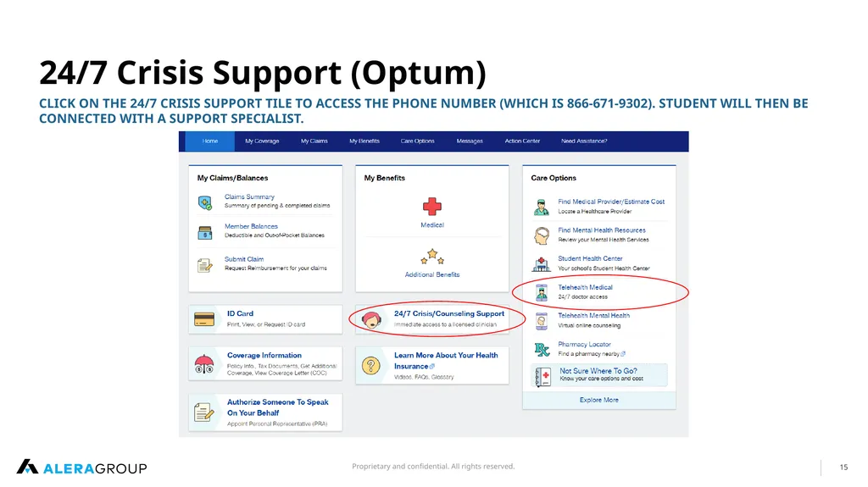Click the Not Sure Where To Go icon
This screenshot has width=868, height=487.
click(x=543, y=377)
